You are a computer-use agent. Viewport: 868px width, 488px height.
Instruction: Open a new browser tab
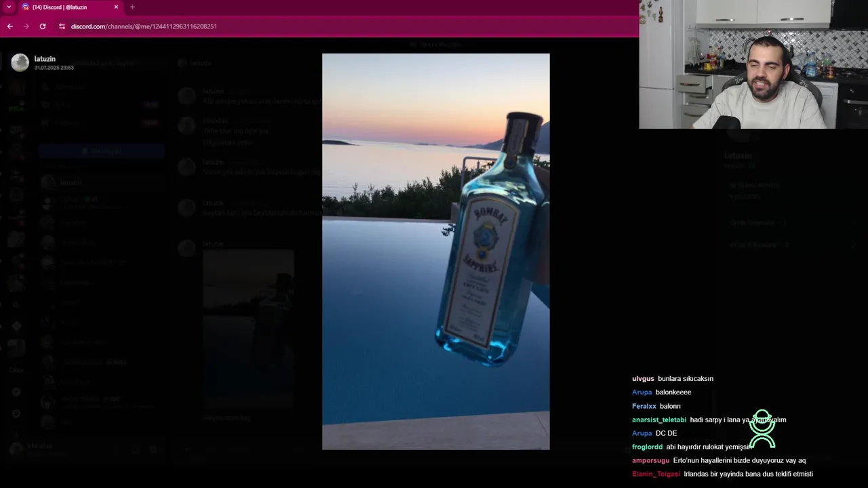pyautogui.click(x=132, y=7)
